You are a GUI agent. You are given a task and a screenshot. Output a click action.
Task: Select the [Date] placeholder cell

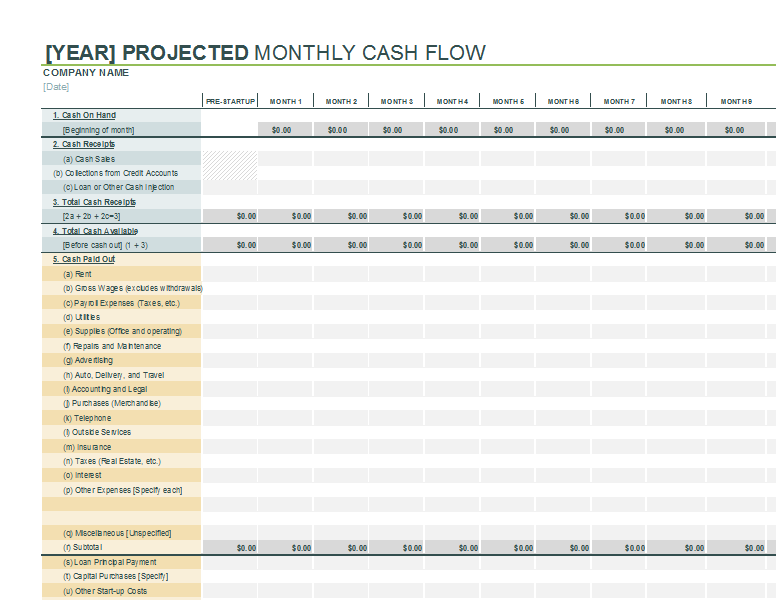[x=56, y=87]
